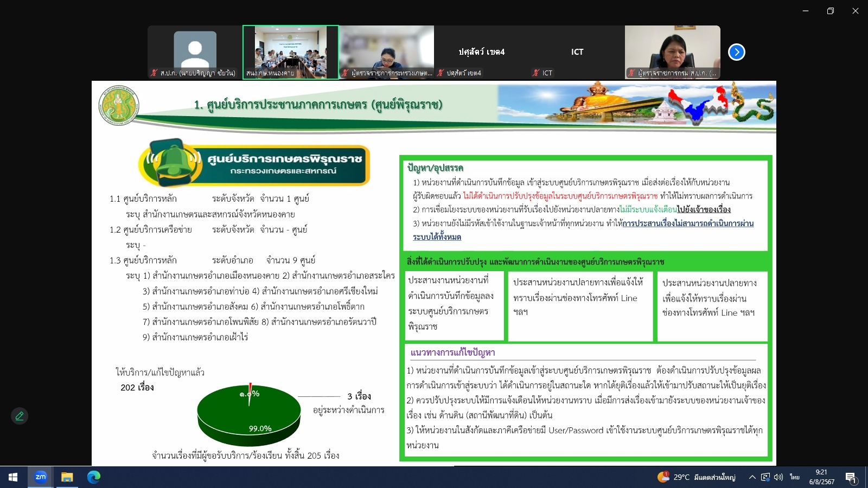Open the network status tray icon

[x=765, y=477]
